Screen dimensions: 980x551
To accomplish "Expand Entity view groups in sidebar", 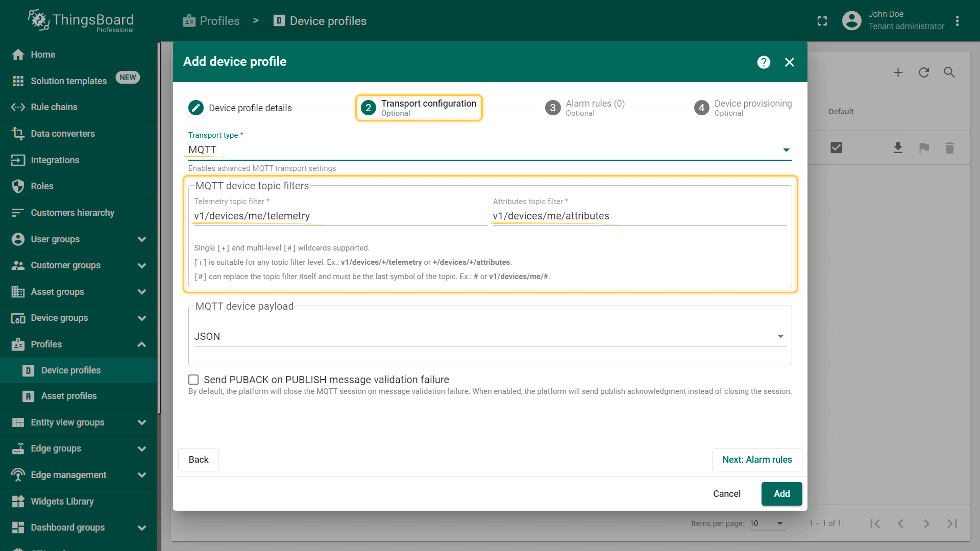I will 142,422.
